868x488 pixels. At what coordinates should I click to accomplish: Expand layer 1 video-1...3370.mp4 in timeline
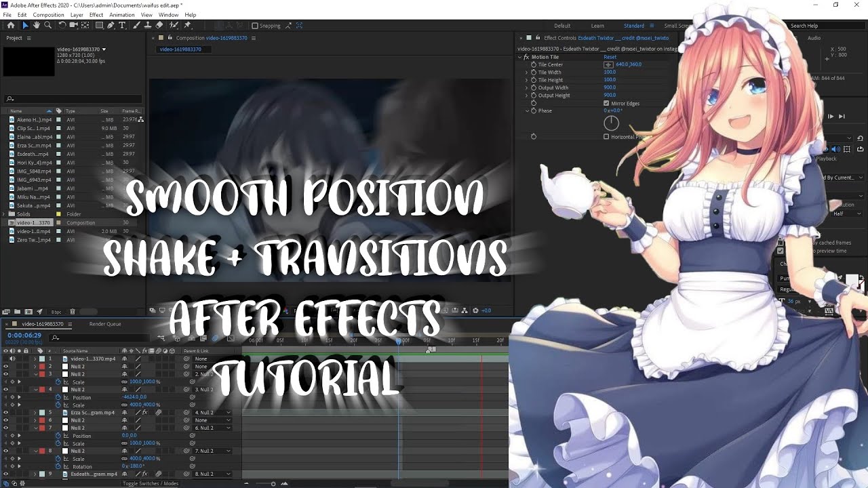pos(35,359)
